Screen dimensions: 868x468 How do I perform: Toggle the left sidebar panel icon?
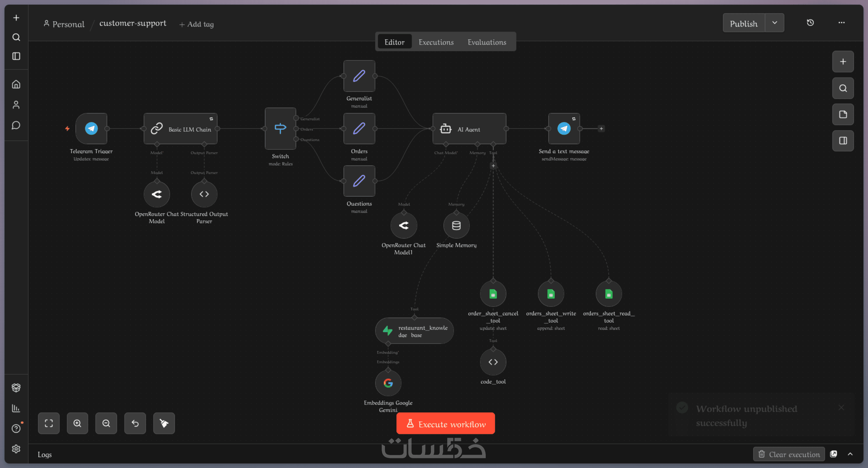click(x=16, y=56)
